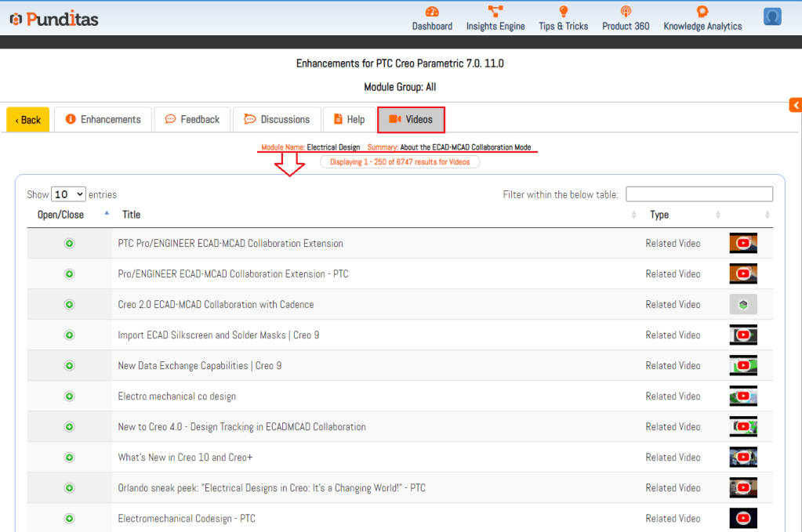Expand Creo 2.0 ECAD-MCAD Collaboration with Cadence row
802x532 pixels.
click(69, 305)
